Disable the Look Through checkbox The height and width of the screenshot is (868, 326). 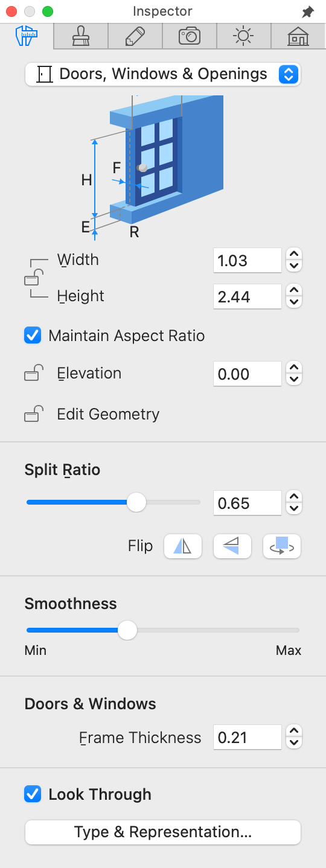33,794
